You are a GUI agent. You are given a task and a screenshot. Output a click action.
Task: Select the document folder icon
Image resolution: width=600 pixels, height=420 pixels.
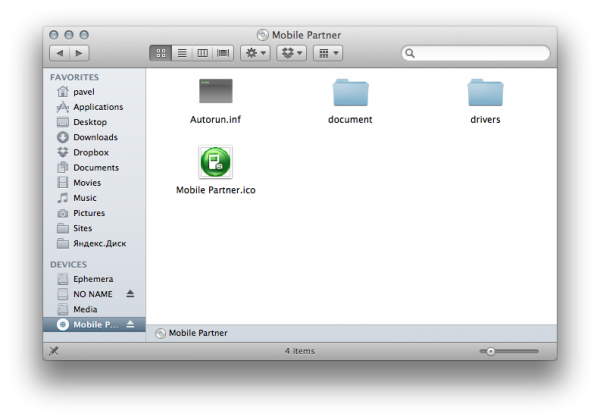point(350,92)
